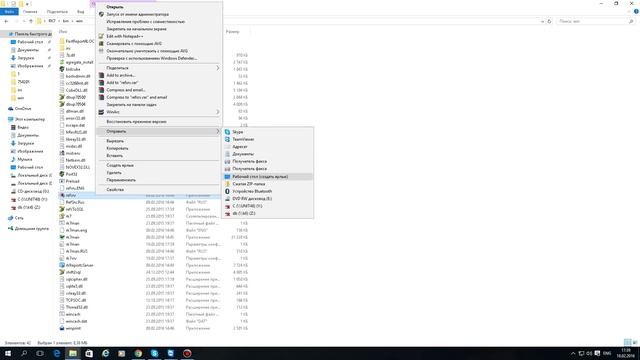Open the Отправить submenu entry

[159, 131]
